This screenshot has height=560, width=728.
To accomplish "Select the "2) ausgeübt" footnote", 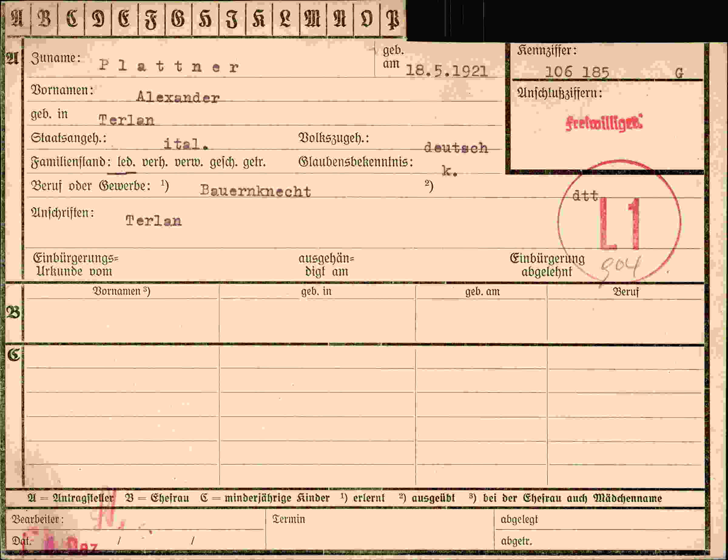I will coord(427,498).
